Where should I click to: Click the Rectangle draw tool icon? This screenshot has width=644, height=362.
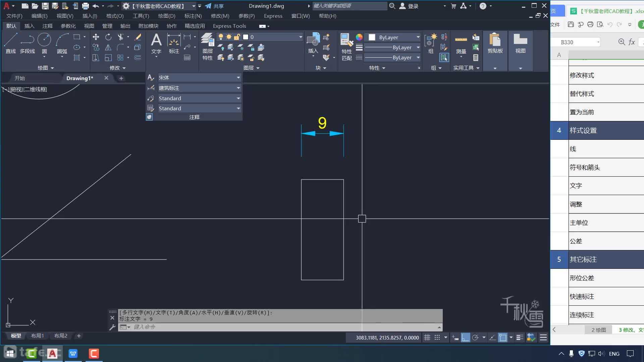click(x=77, y=37)
